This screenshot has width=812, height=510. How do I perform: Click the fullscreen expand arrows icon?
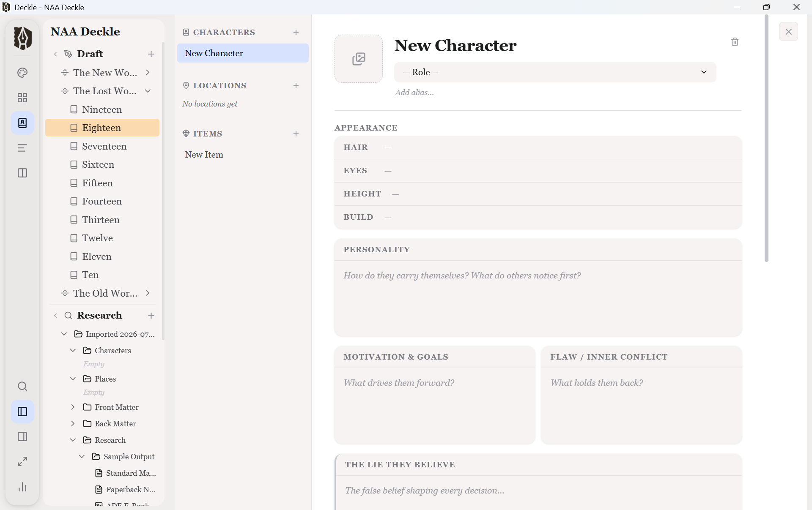pyautogui.click(x=22, y=461)
